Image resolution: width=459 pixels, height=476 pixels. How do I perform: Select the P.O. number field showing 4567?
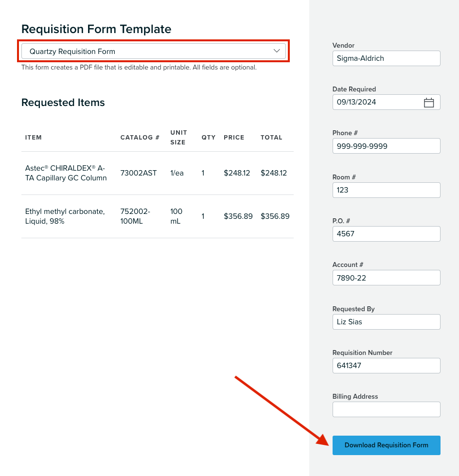click(386, 234)
